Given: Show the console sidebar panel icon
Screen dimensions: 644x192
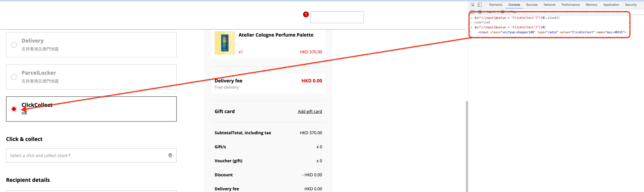Looking at the screenshot, I should (x=472, y=12).
